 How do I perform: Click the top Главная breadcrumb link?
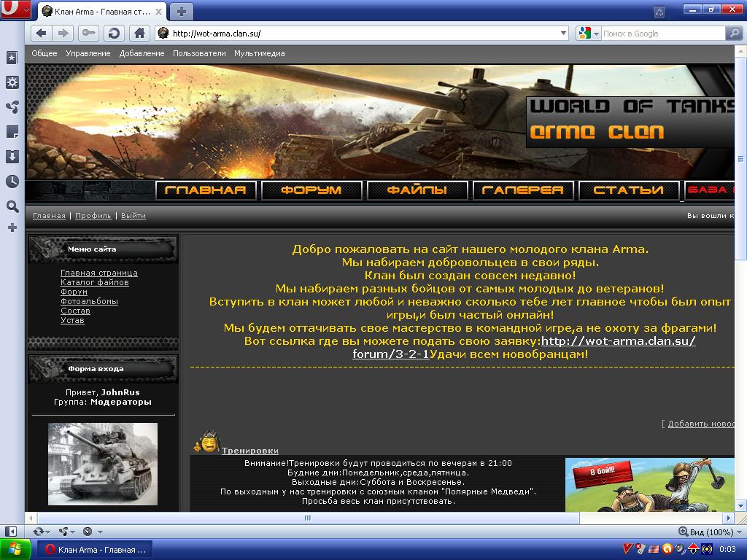[49, 216]
